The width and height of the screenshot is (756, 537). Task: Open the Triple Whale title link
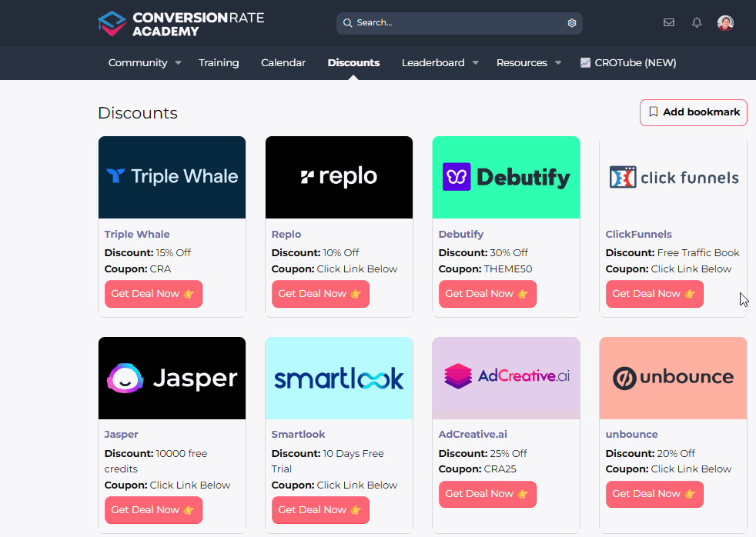[137, 234]
